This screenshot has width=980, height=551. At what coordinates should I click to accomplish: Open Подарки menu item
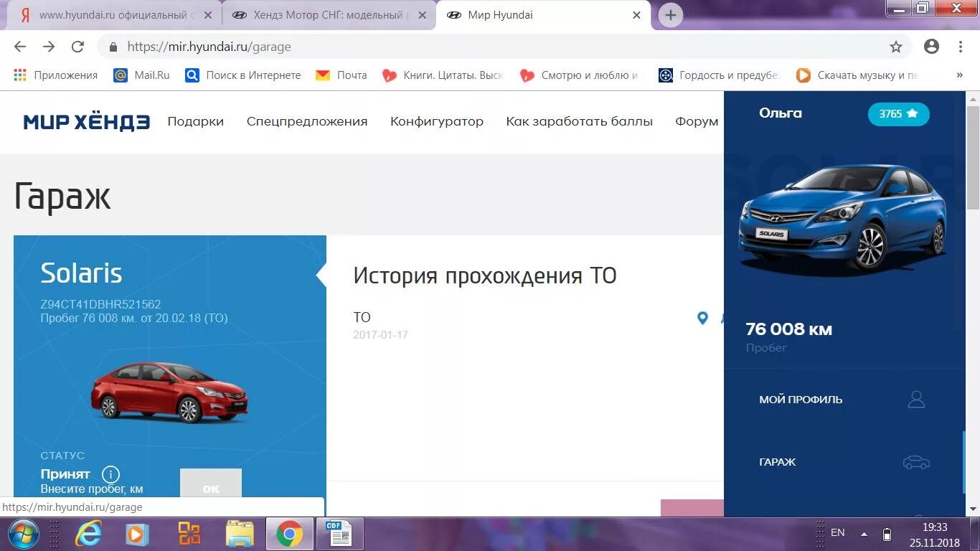pos(196,121)
